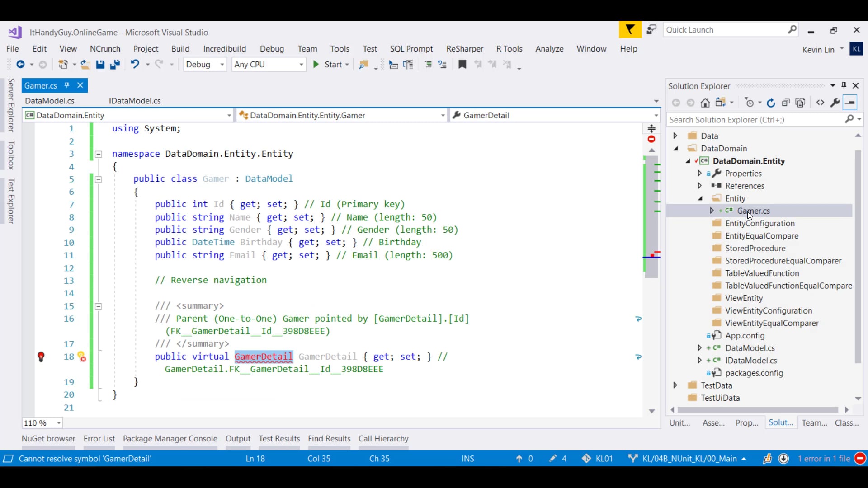Image resolution: width=868 pixels, height=488 pixels.
Task: Click the Save All toolbar icon
Action: point(115,65)
